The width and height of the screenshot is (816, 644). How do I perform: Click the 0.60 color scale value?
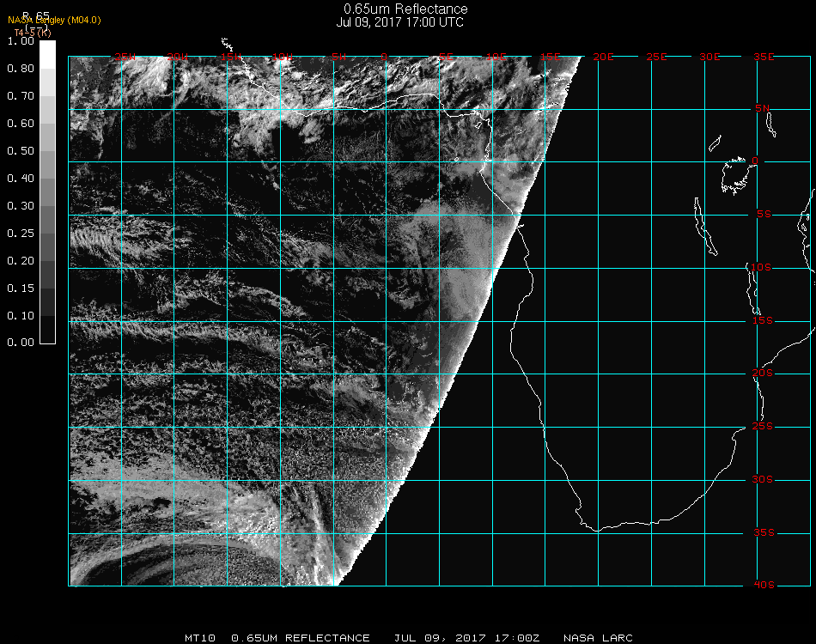click(x=21, y=124)
